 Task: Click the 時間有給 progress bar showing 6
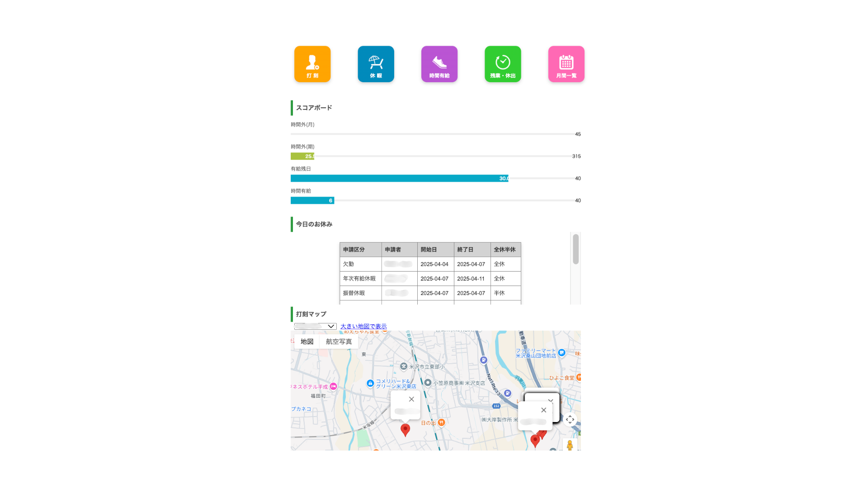[x=312, y=201]
